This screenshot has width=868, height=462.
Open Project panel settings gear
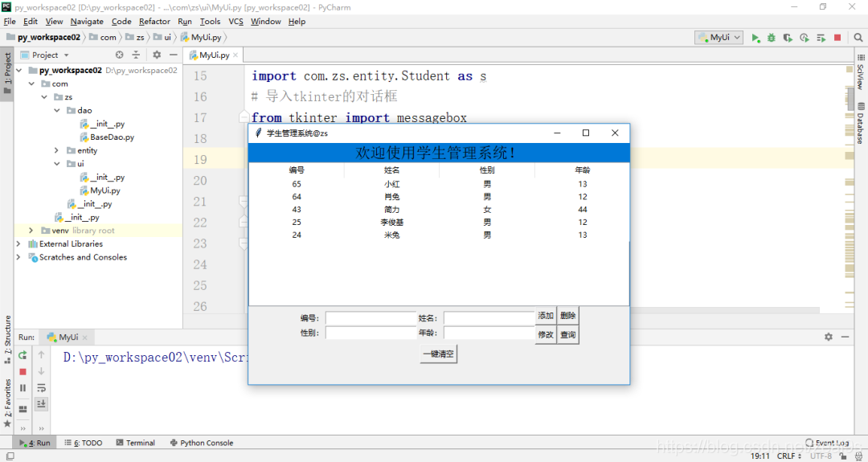tap(157, 55)
